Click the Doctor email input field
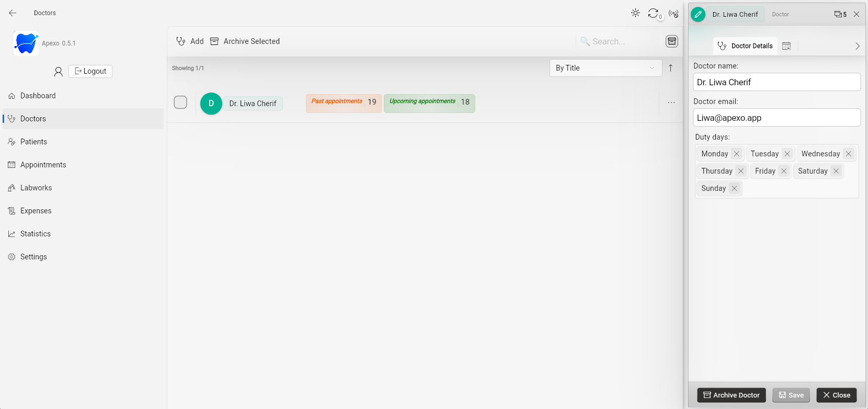 pyautogui.click(x=776, y=118)
